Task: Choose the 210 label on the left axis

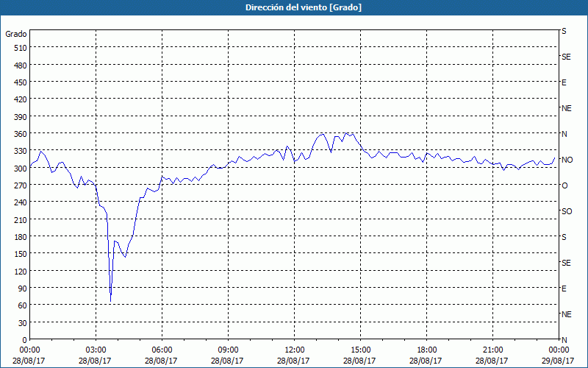Action: pyautogui.click(x=21, y=220)
